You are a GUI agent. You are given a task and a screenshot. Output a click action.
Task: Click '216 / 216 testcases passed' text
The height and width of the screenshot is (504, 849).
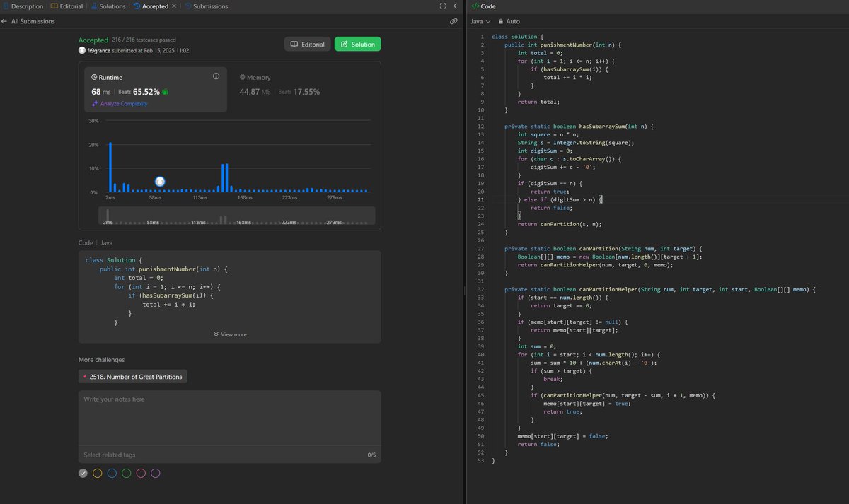click(144, 40)
